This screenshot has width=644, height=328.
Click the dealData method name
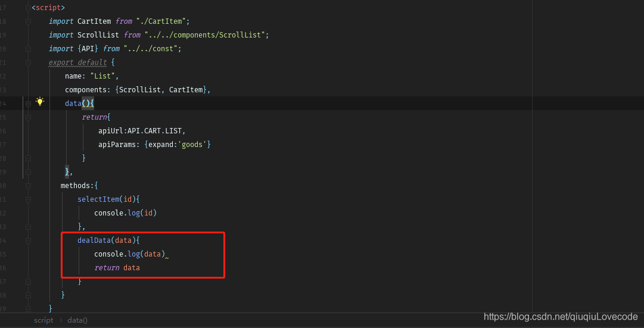tap(94, 240)
